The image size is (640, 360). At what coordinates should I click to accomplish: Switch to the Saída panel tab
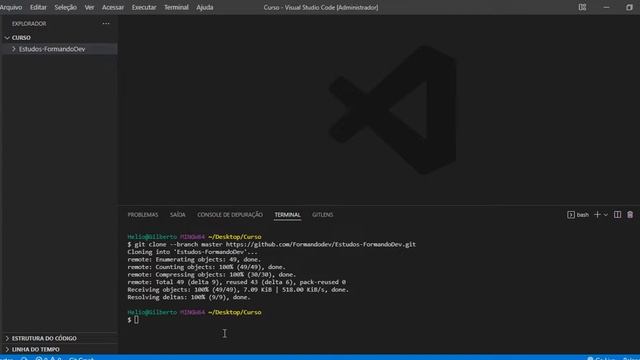point(178,215)
